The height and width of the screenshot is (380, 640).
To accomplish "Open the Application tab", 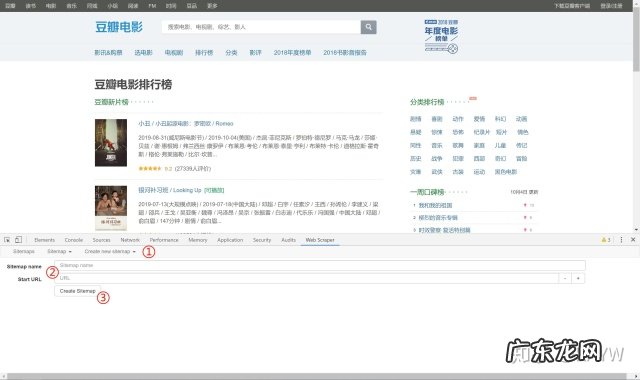I will [230, 240].
